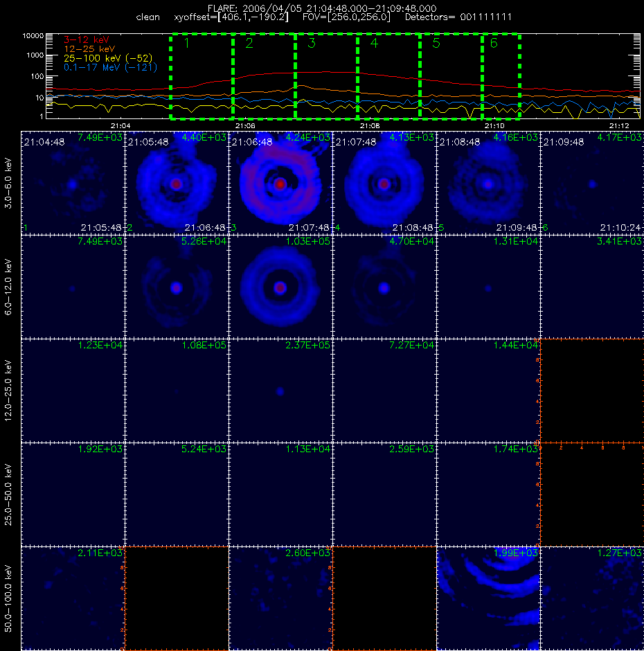Select the 6.0-12.0 keV row label

pos(8,287)
